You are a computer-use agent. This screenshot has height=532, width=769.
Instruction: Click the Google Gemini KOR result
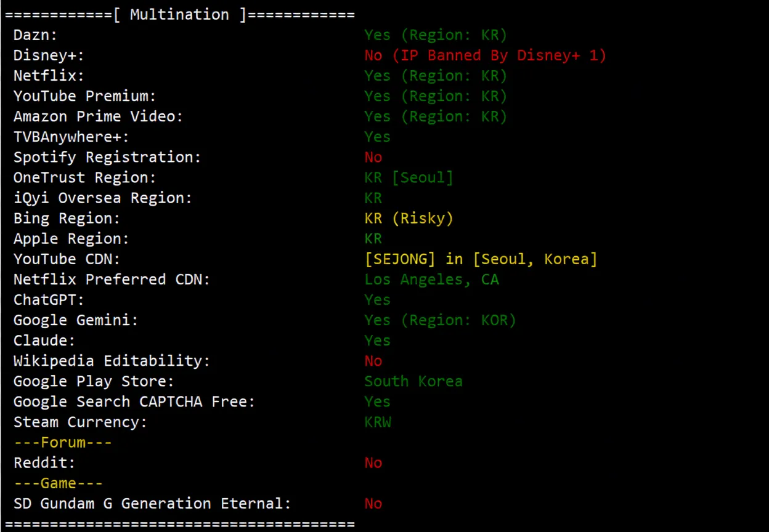[x=440, y=320]
